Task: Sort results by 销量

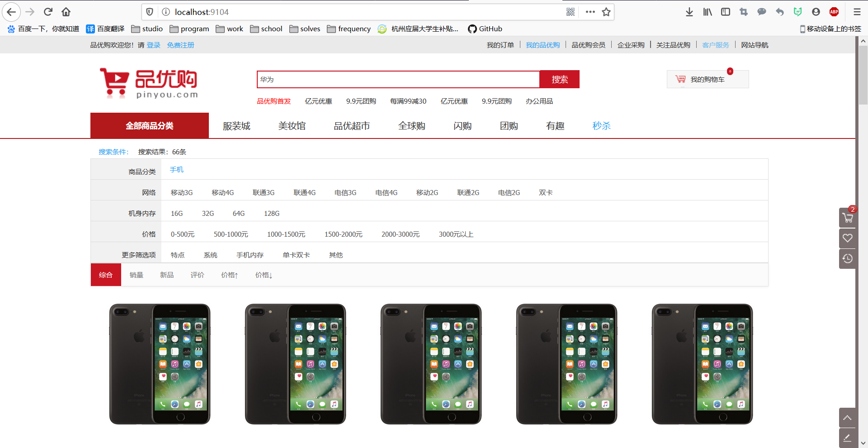Action: (137, 275)
